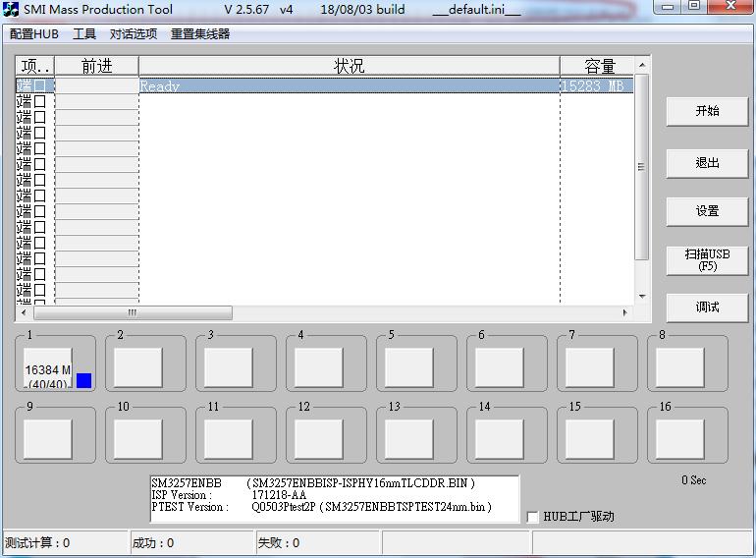Click the list's scroll down arrow

point(642,296)
